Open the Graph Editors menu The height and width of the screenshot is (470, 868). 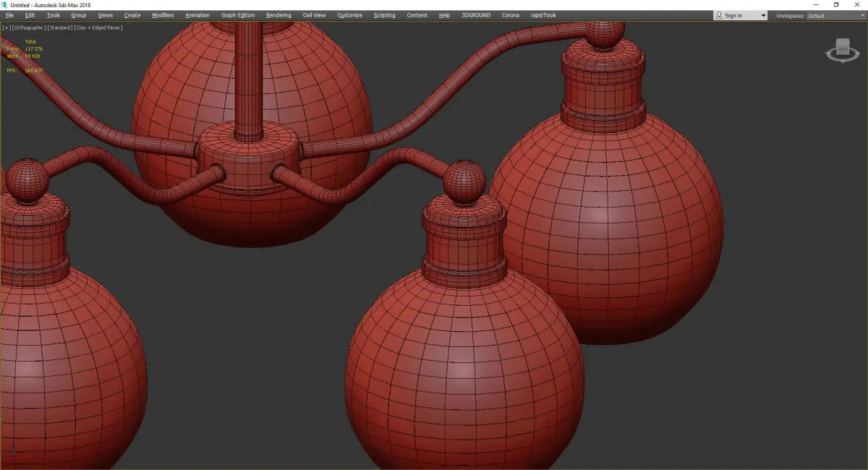coord(238,15)
